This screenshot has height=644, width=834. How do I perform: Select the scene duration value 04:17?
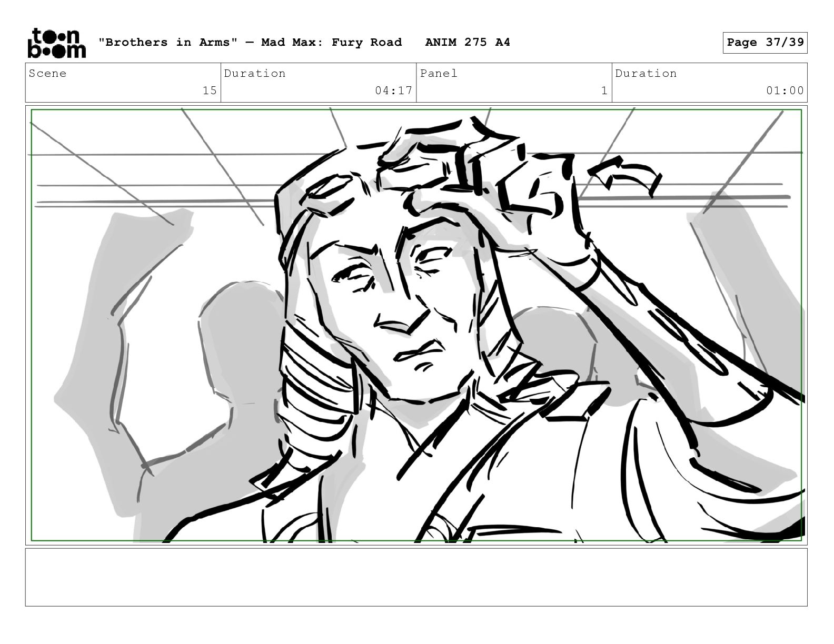[x=394, y=90]
